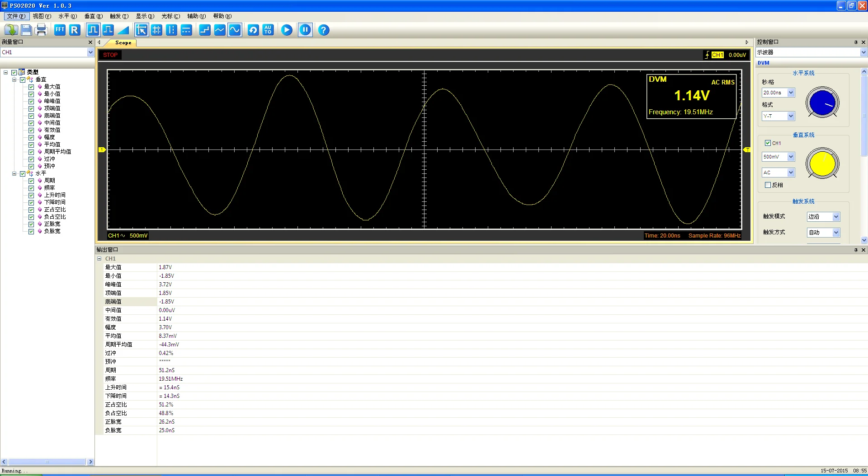Click the Pause toolbar button
Screen dimensions: 868x476
[305, 30]
